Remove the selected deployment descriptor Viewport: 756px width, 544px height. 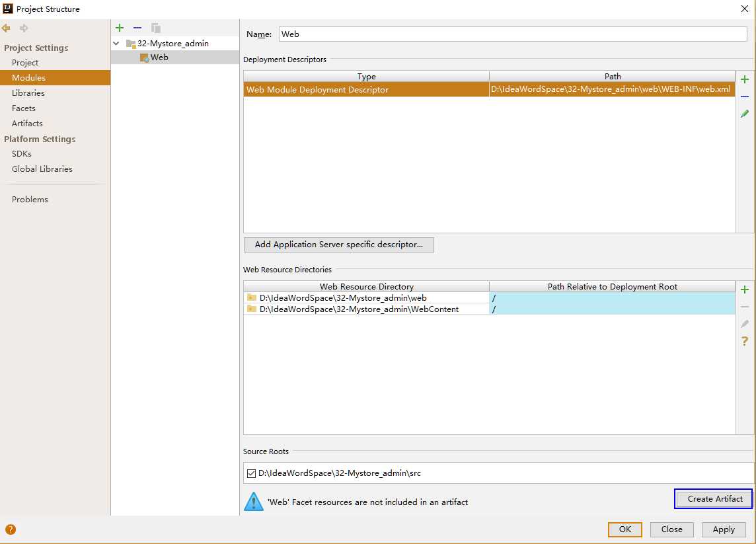[x=744, y=97]
